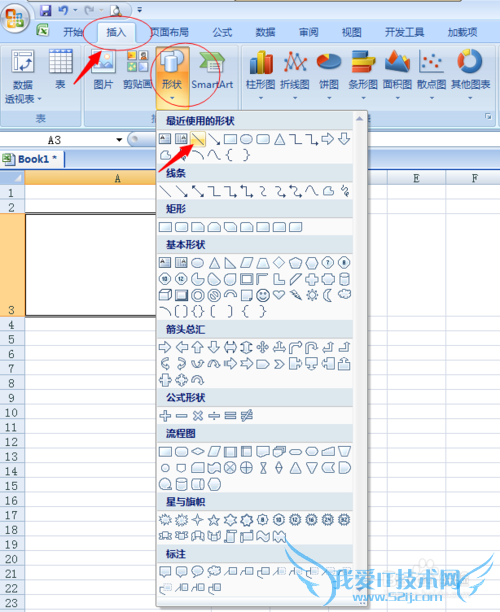Screen dimensions: 500x612
Task: Expand the Name Box dropdown arrow
Action: point(119,140)
